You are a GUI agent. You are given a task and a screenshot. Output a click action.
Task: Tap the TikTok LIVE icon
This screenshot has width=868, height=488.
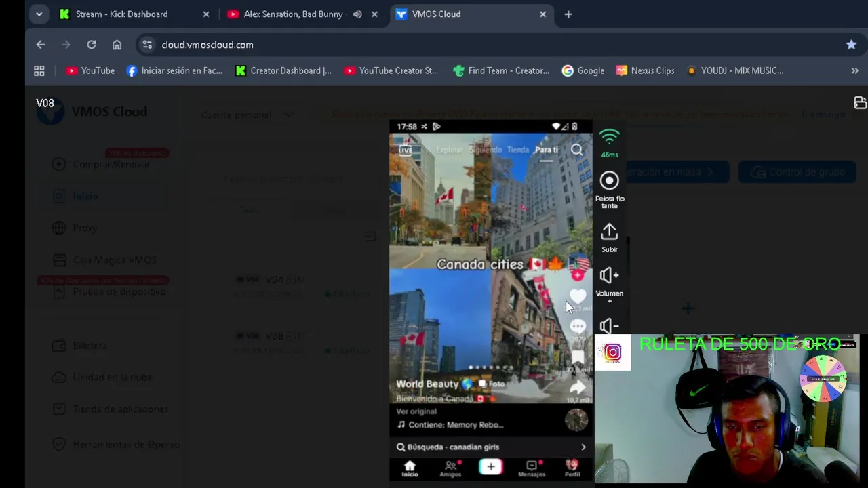[x=405, y=149]
